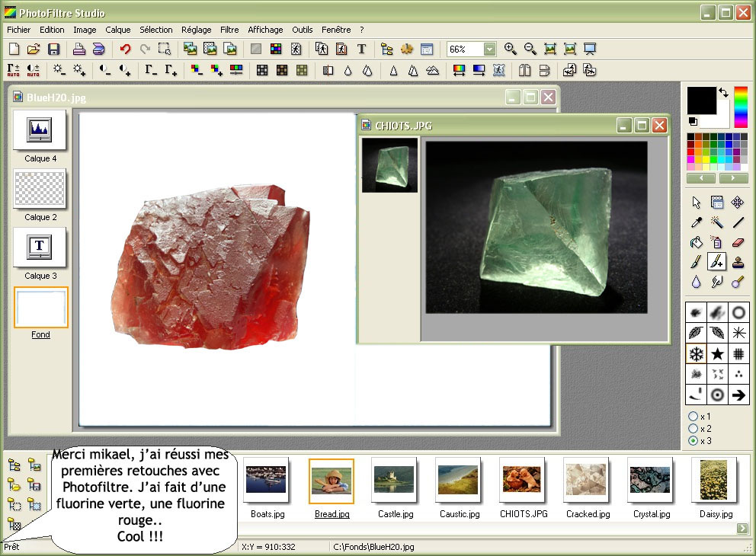756x556 pixels.
Task: Activate the Clone Stamp tool
Action: (x=737, y=263)
